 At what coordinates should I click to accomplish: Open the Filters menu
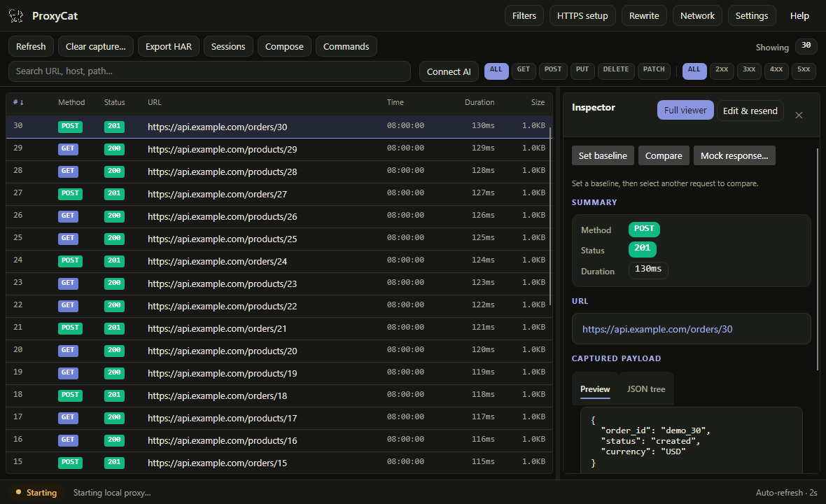coord(524,16)
